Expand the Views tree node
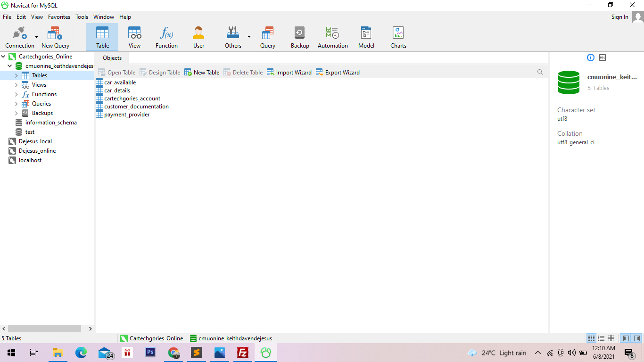Image resolution: width=644 pixels, height=362 pixels. pos(16,85)
